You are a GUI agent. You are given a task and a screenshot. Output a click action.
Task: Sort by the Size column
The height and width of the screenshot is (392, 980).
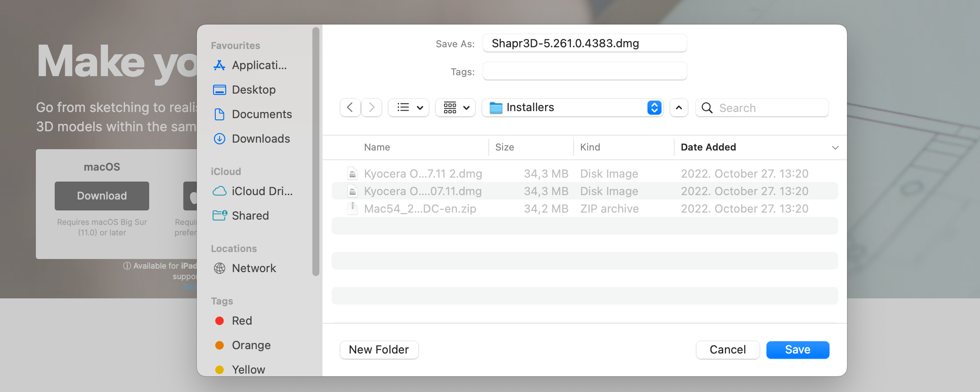pyautogui.click(x=504, y=147)
